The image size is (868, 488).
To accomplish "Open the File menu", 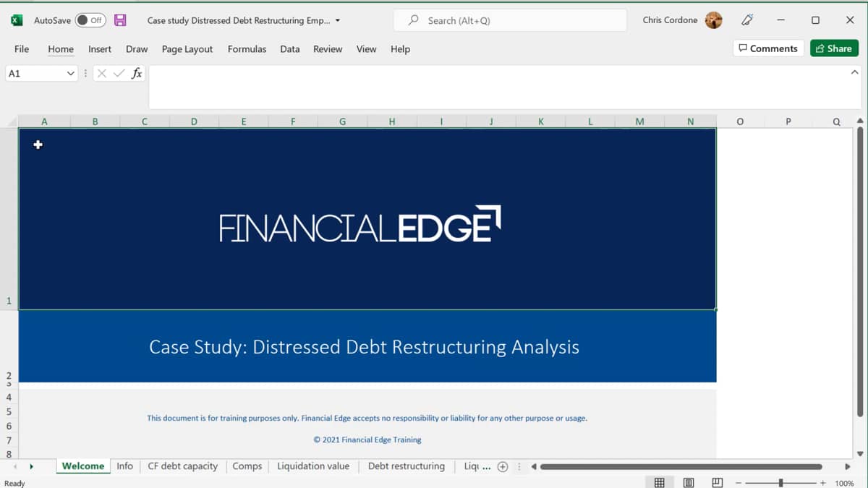I will click(x=22, y=49).
